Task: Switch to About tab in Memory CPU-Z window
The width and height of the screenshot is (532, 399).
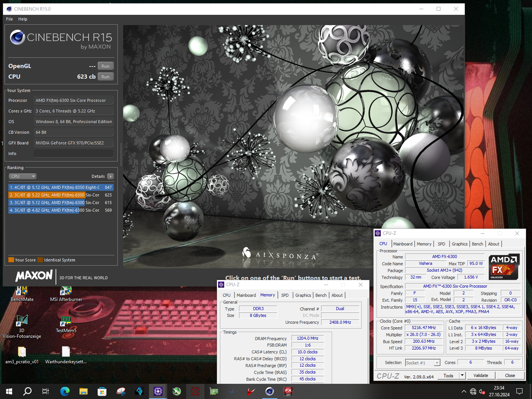Action: click(337, 295)
